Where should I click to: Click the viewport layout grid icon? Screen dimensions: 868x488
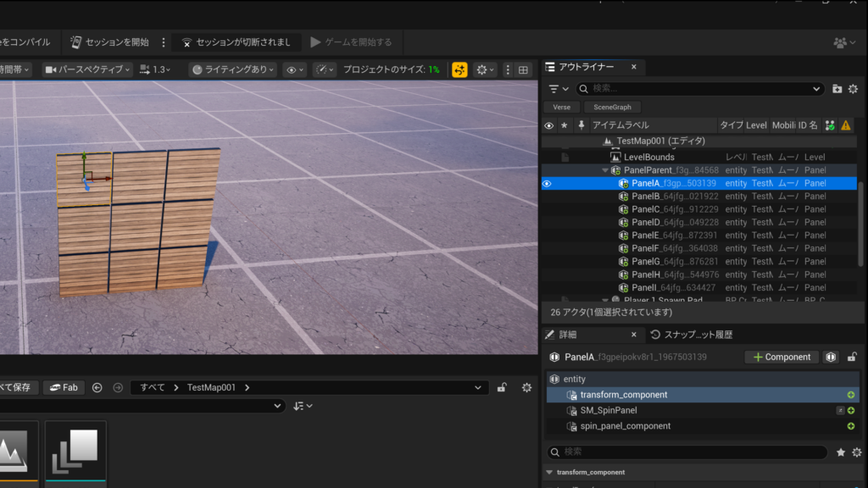tap(523, 69)
